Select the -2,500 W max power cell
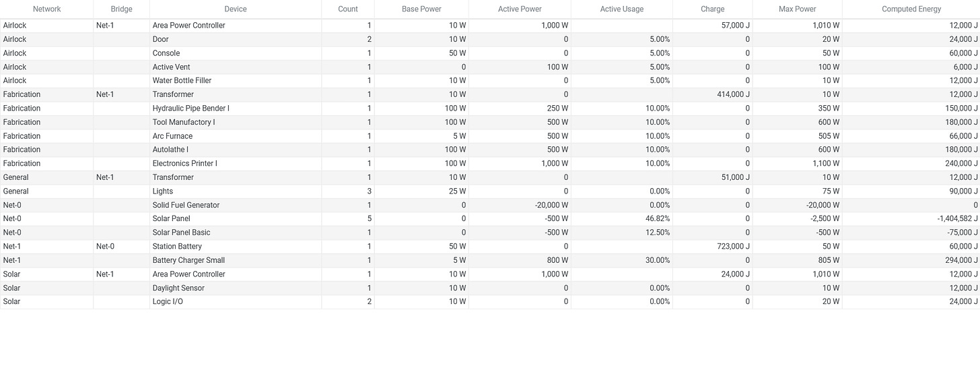This screenshot has height=368, width=980. click(x=798, y=219)
